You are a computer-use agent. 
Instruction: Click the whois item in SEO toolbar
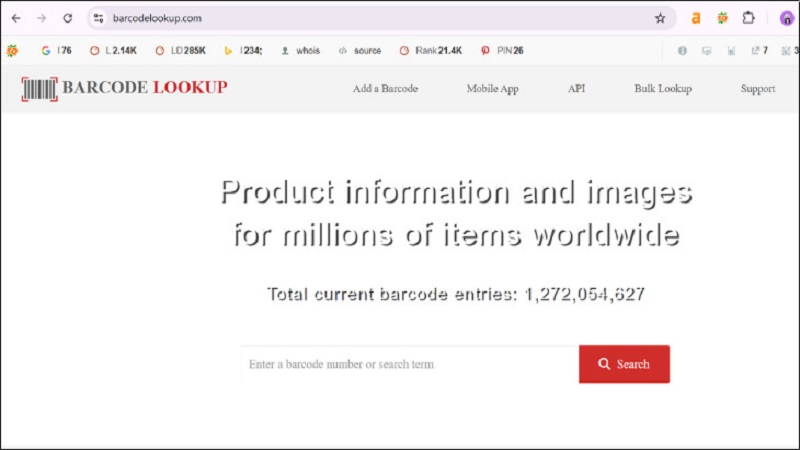pos(300,50)
